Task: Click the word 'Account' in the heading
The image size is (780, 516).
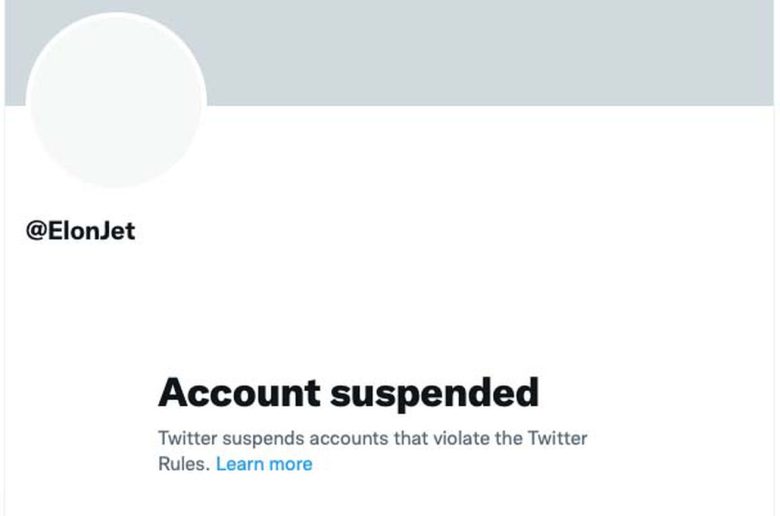Action: [x=239, y=393]
